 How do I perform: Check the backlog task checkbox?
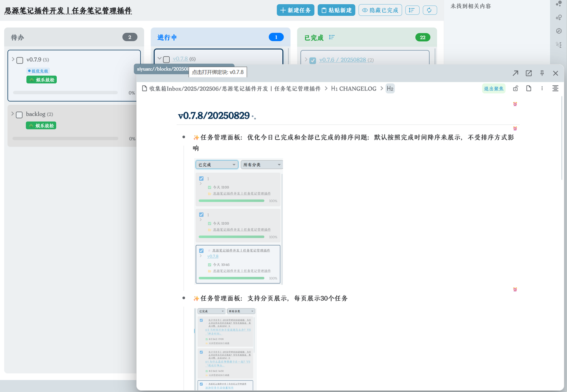(19, 115)
